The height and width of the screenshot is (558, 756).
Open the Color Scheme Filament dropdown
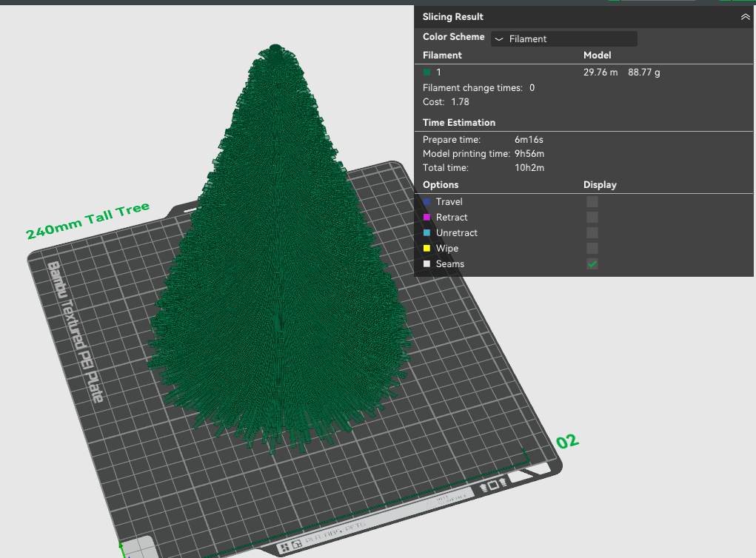(x=563, y=39)
